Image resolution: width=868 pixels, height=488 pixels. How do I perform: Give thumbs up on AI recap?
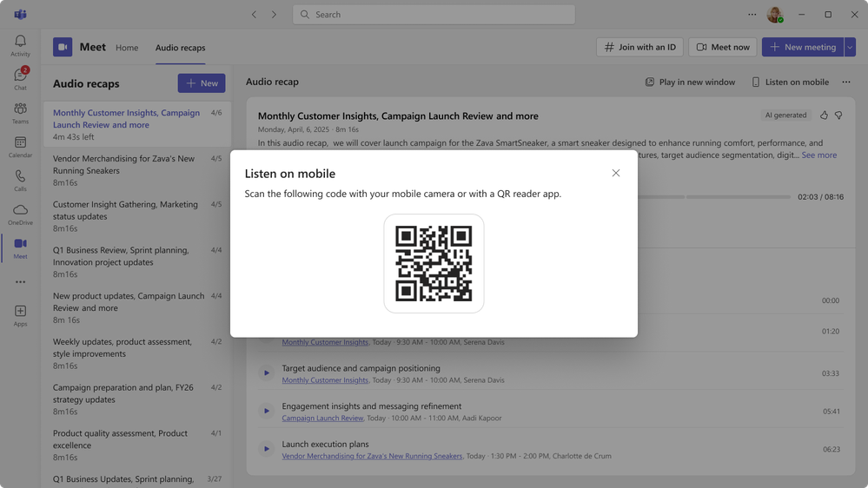(825, 115)
